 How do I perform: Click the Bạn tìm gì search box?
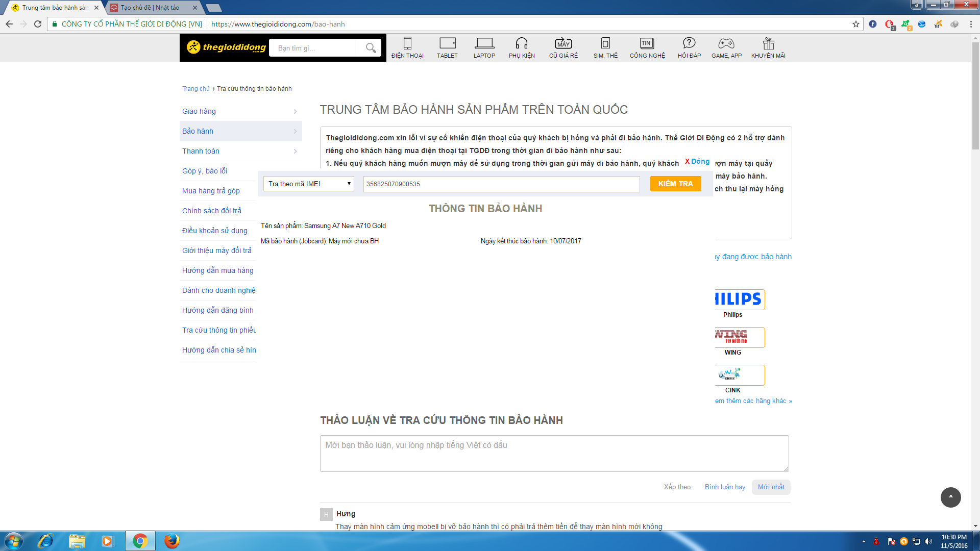(316, 48)
